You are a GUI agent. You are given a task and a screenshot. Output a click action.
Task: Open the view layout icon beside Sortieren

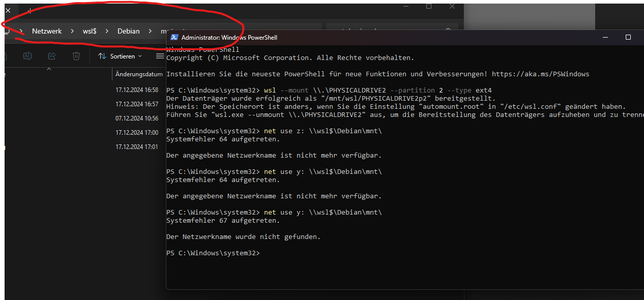coord(160,56)
